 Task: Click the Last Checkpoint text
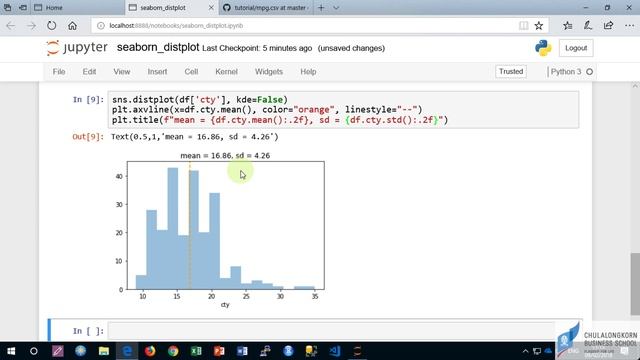(257, 48)
